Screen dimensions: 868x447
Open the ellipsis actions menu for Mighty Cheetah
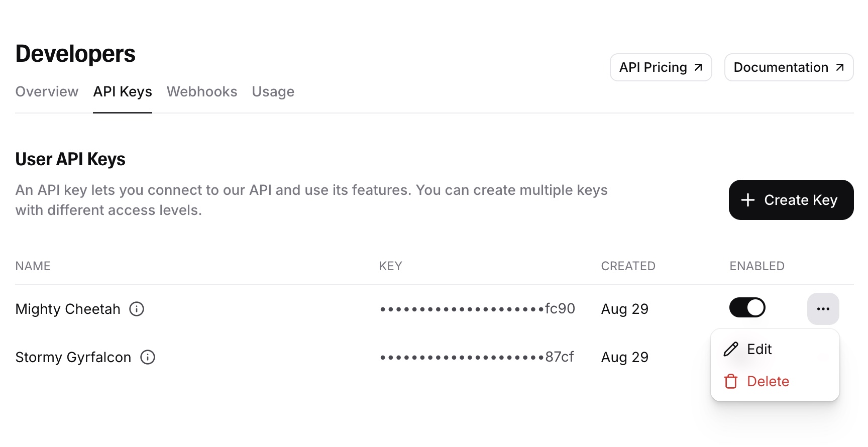[x=823, y=309]
